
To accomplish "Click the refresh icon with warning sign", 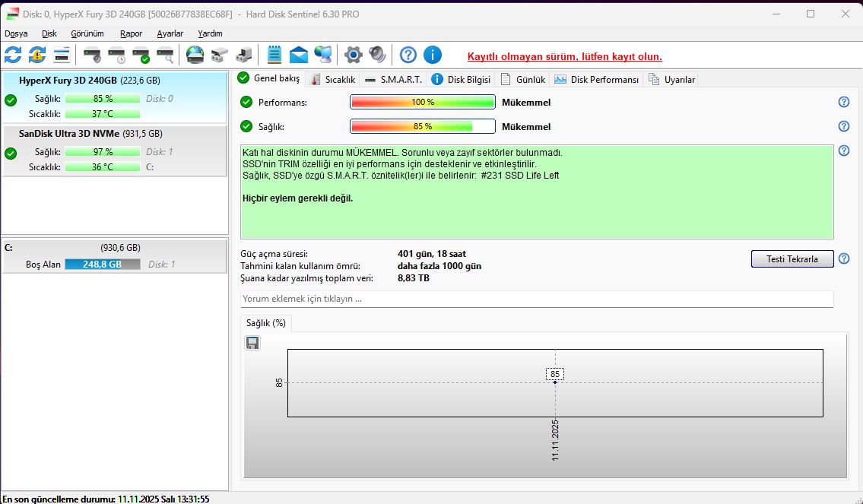I will pyautogui.click(x=37, y=55).
